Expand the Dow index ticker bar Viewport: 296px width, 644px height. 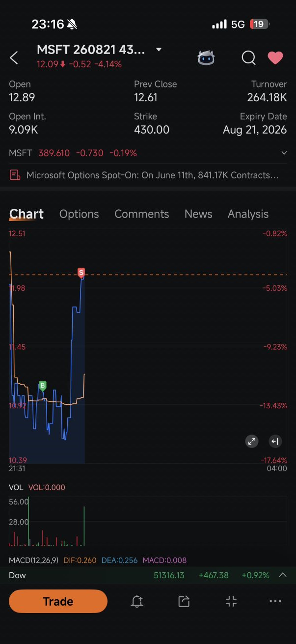(283, 575)
